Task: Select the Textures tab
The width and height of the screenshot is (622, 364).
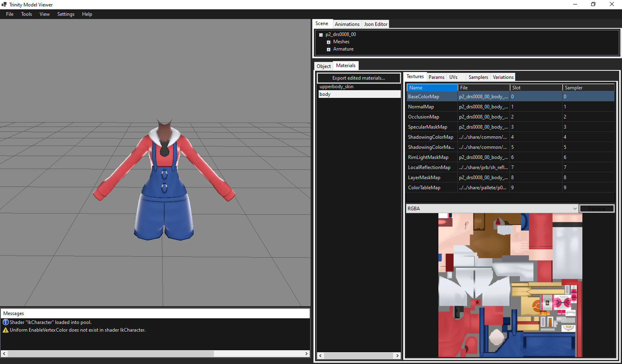Action: (415, 76)
